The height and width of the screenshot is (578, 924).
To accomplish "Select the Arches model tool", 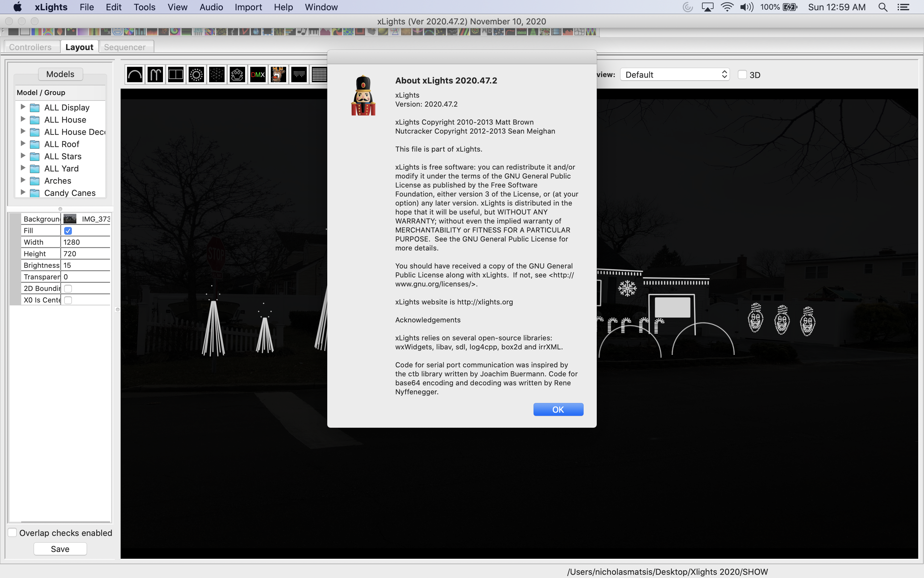I will pyautogui.click(x=135, y=74).
